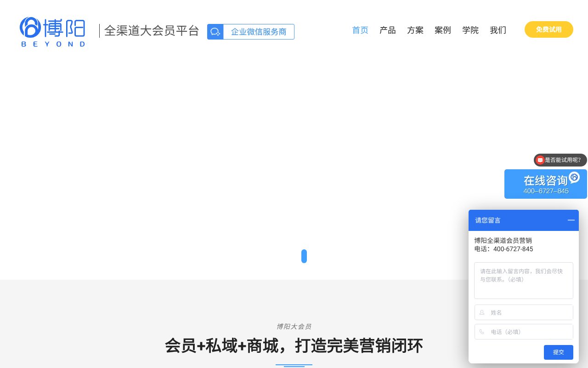Click the 企业微信服务商 button

[259, 32]
